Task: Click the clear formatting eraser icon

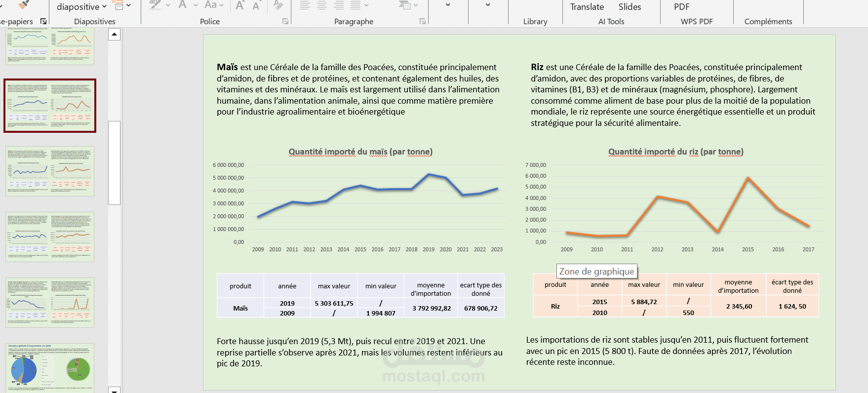Action: coord(278,5)
